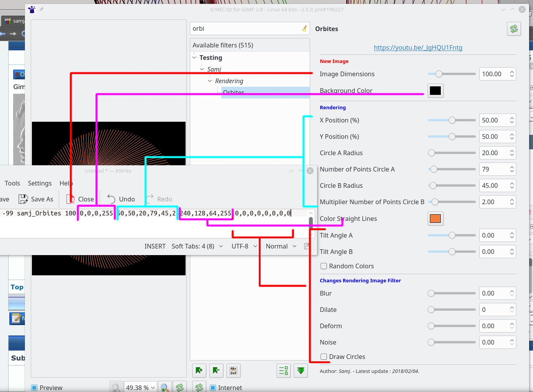Click the Image Dimensions slider
Image resolution: width=533 pixels, height=392 pixels.
tap(452, 74)
